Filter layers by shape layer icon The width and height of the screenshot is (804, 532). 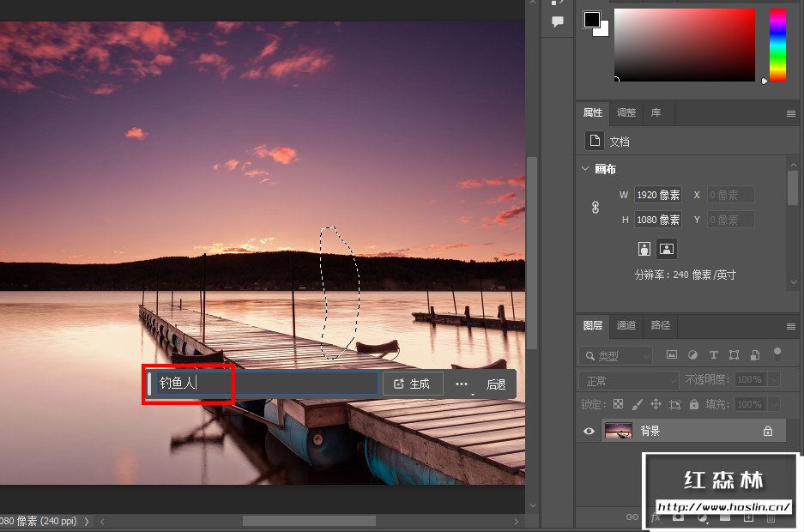[x=734, y=354]
